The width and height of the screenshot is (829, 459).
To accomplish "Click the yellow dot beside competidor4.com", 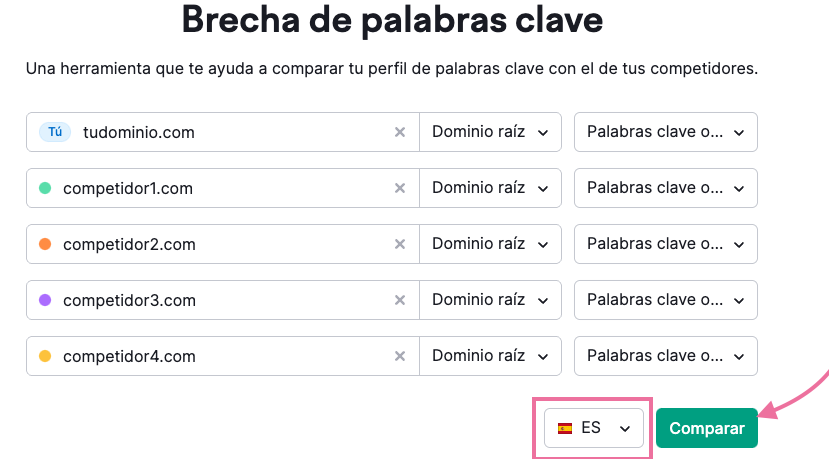I will 45,356.
